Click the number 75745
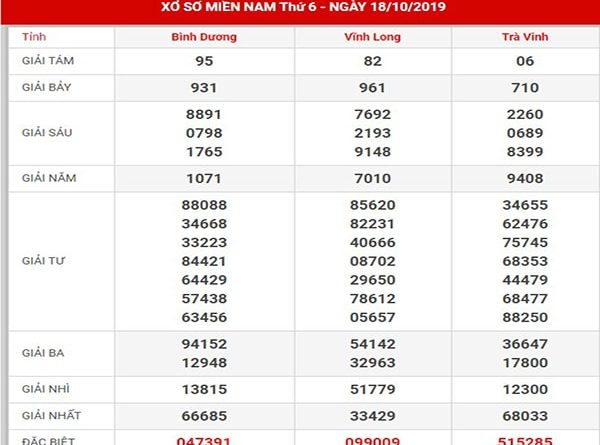The image size is (600, 445). 525,242
